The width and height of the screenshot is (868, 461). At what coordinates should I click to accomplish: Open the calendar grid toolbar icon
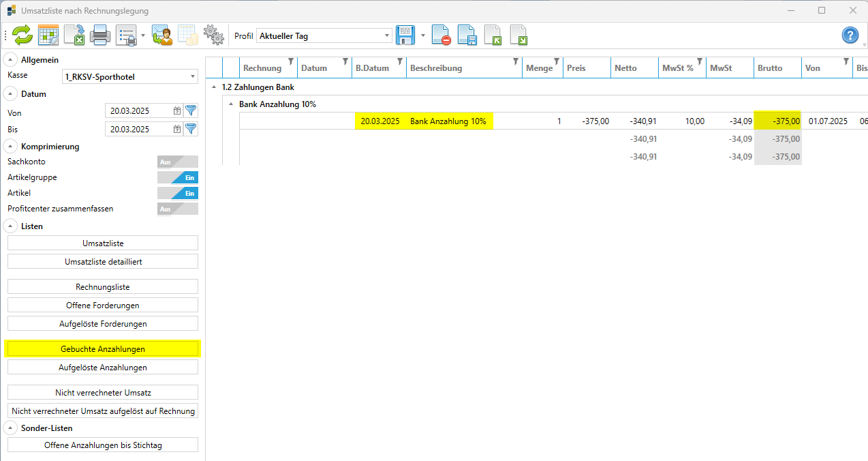(48, 35)
